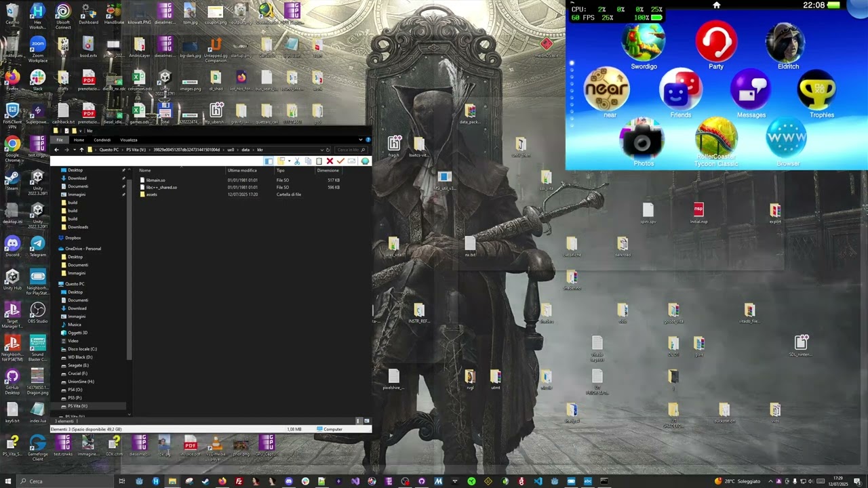Click the globe icon in Explorer toolbar
The width and height of the screenshot is (868, 488).
pos(366,161)
